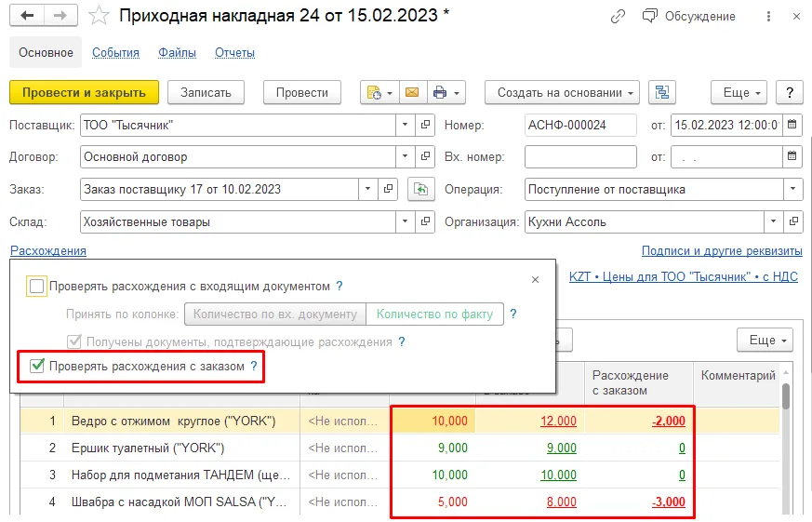Open Создать на основании dropdown

point(562,93)
